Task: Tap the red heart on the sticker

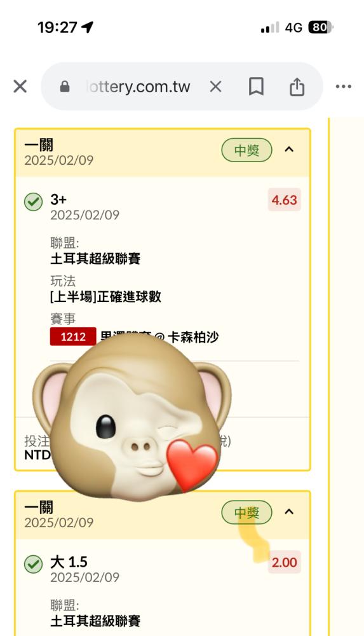Action: (x=192, y=464)
